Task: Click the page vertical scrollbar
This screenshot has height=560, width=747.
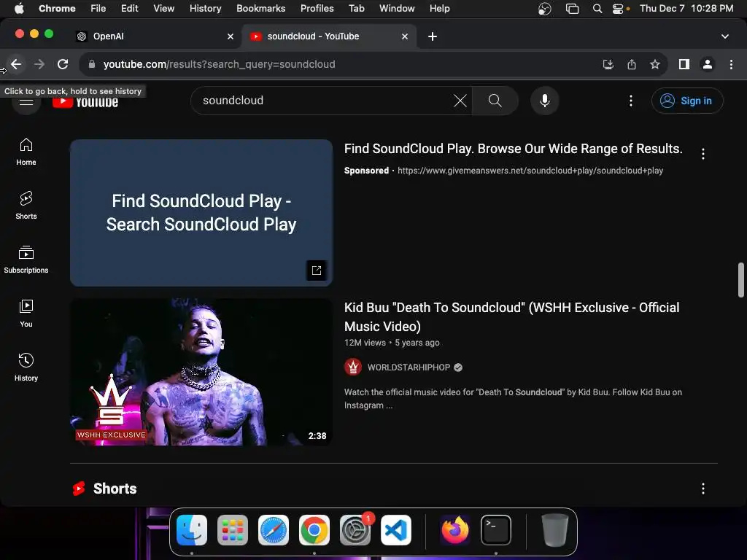Action: click(741, 279)
